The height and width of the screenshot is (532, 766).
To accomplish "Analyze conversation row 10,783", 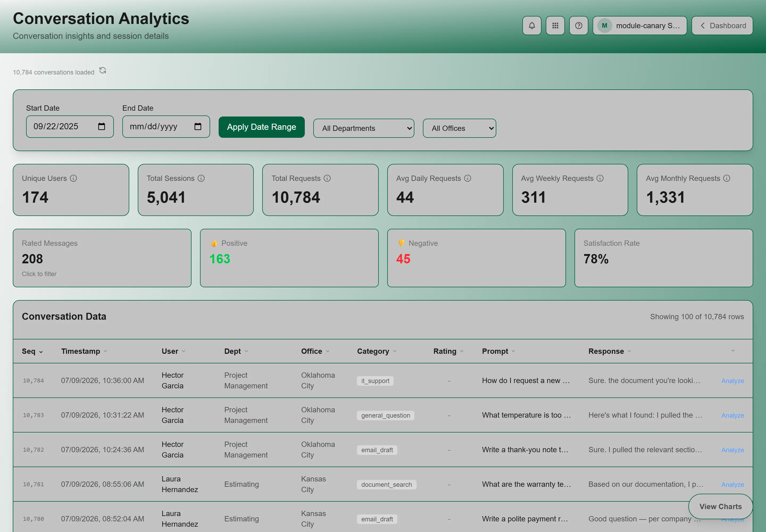I will pyautogui.click(x=732, y=416).
